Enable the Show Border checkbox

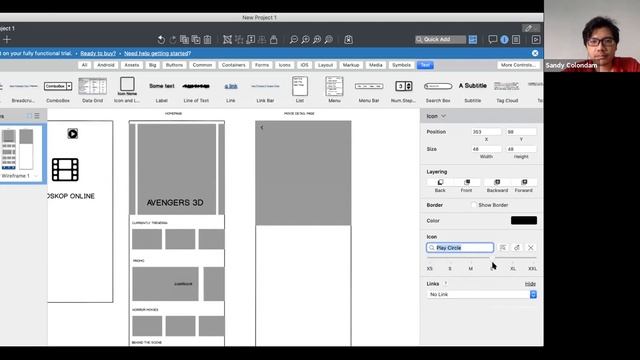point(473,205)
